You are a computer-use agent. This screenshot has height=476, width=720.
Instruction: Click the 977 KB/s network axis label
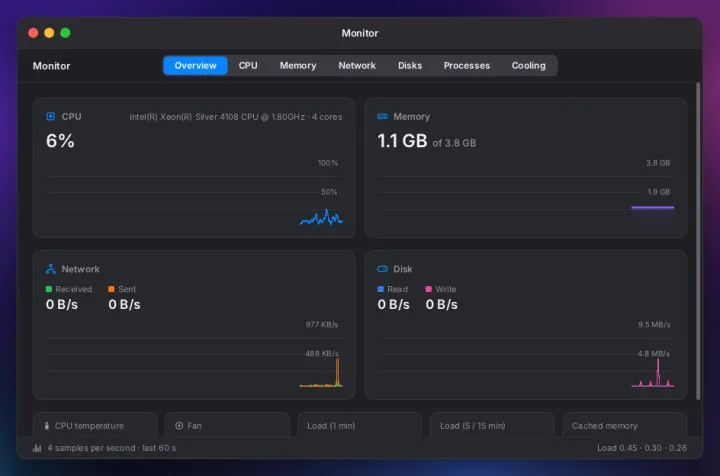click(x=322, y=325)
